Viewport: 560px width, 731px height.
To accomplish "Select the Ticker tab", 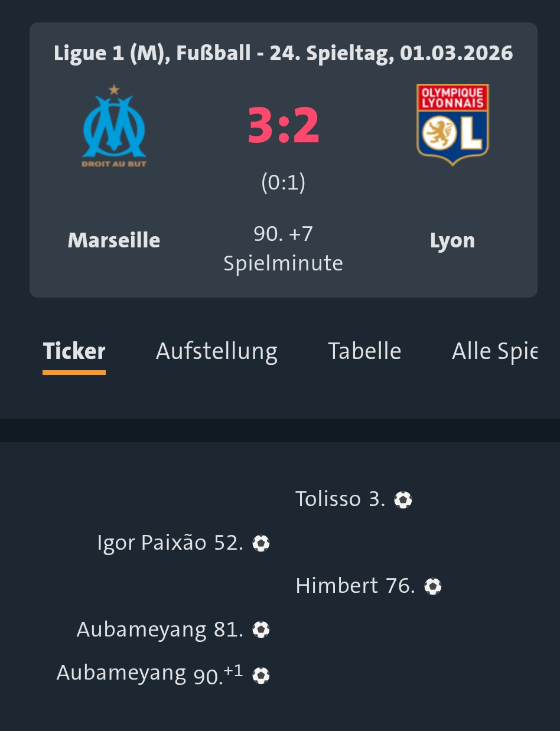I will point(74,351).
